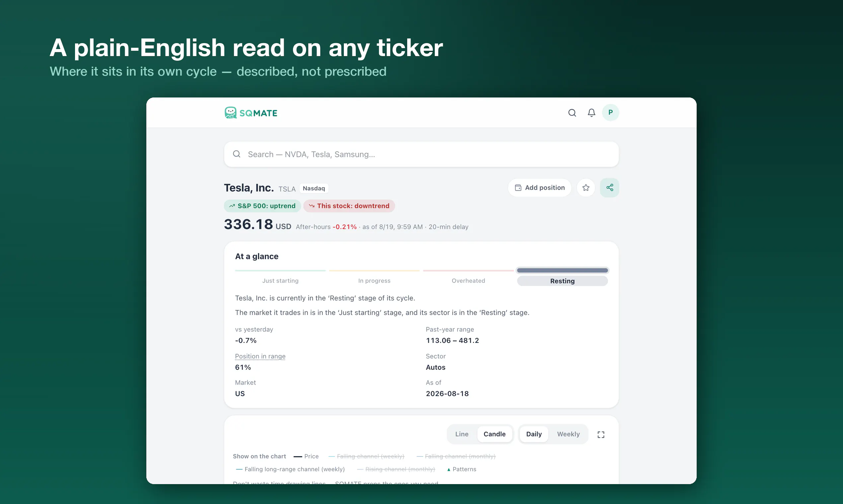843x504 pixels.
Task: Click the TSLA ticker symbol
Action: coord(287,189)
